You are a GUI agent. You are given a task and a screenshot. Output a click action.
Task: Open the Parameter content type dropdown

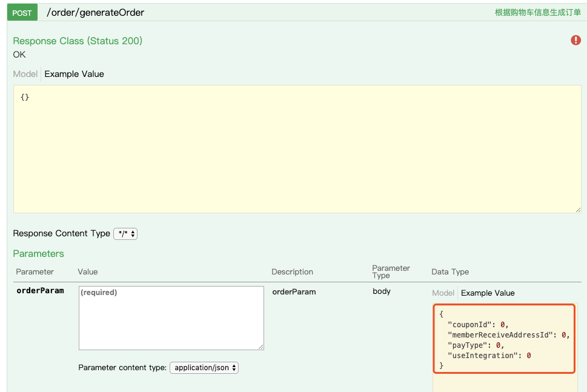pos(204,368)
